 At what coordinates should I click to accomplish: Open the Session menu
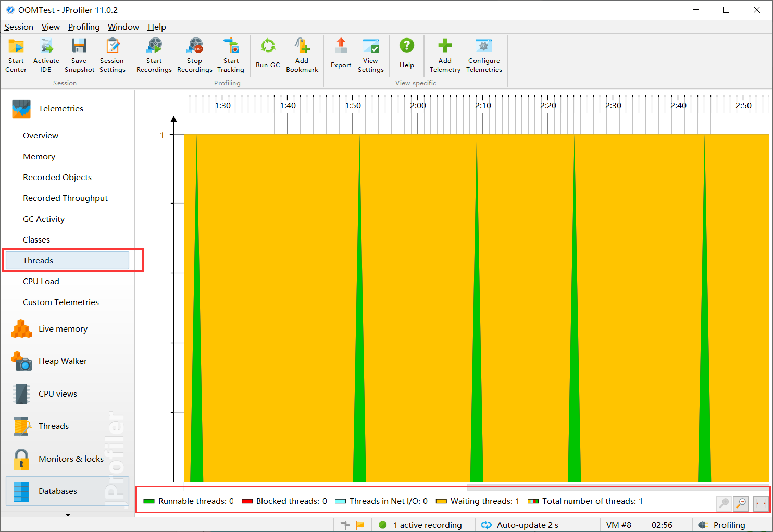[19, 27]
